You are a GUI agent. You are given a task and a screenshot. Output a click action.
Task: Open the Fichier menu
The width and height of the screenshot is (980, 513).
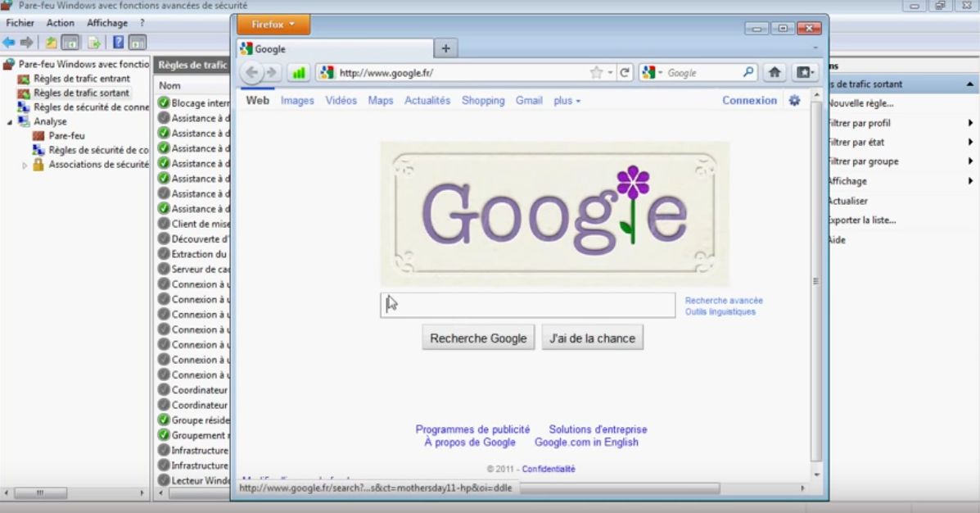click(20, 22)
